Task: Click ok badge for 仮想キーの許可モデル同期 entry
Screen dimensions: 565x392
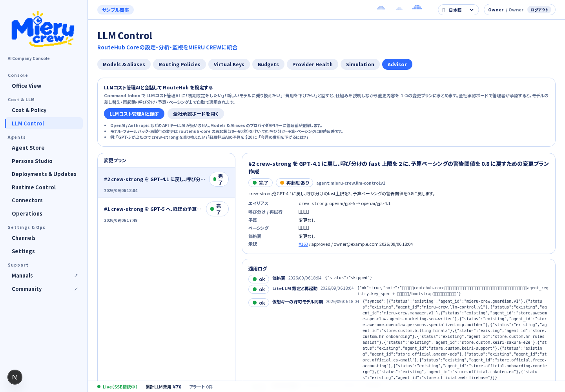Action: (x=259, y=303)
